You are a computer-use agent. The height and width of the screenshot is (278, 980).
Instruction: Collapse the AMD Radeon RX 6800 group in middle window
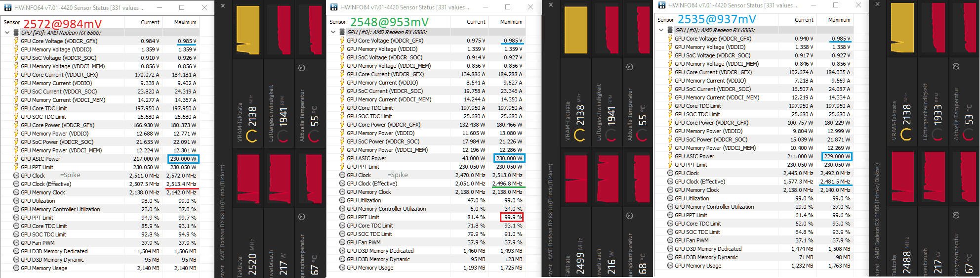(x=333, y=32)
